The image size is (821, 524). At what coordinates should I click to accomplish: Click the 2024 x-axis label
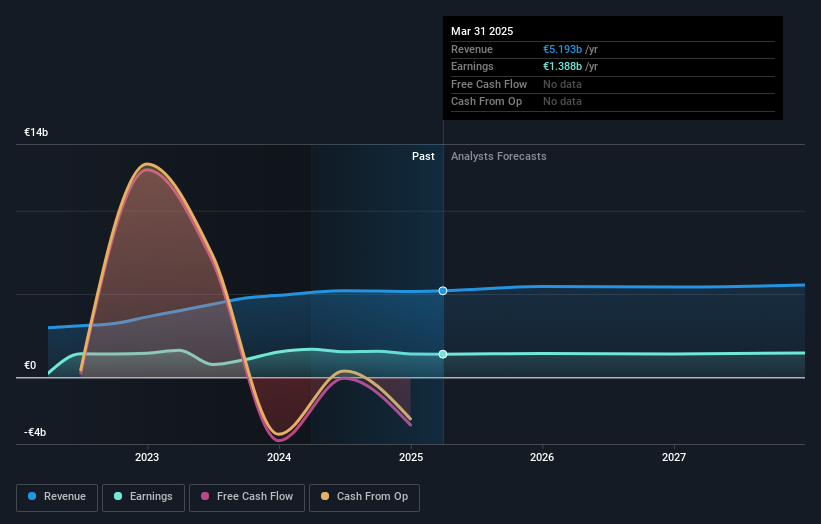(x=279, y=457)
